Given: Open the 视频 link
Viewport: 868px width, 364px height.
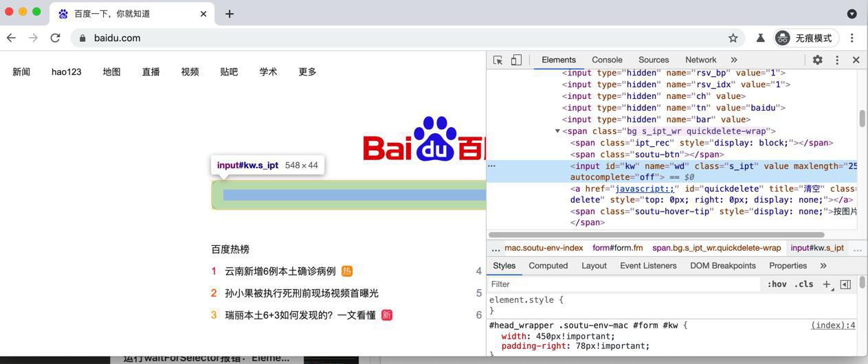Looking at the screenshot, I should tap(190, 71).
